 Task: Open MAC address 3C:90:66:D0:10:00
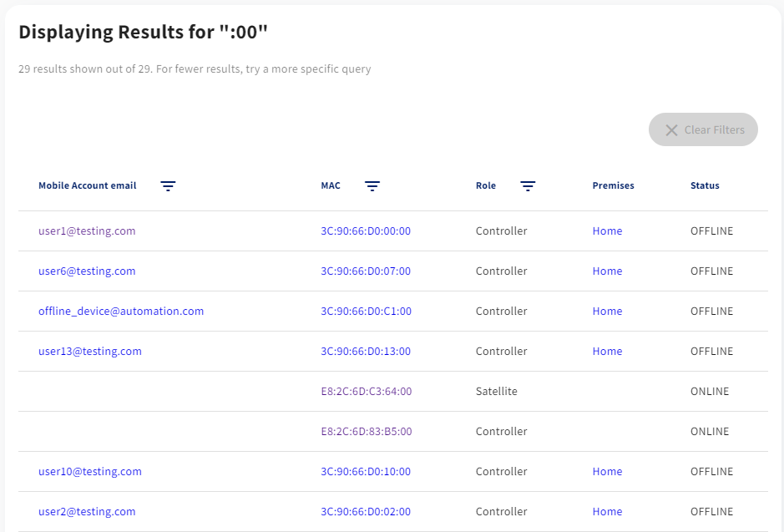click(x=366, y=472)
